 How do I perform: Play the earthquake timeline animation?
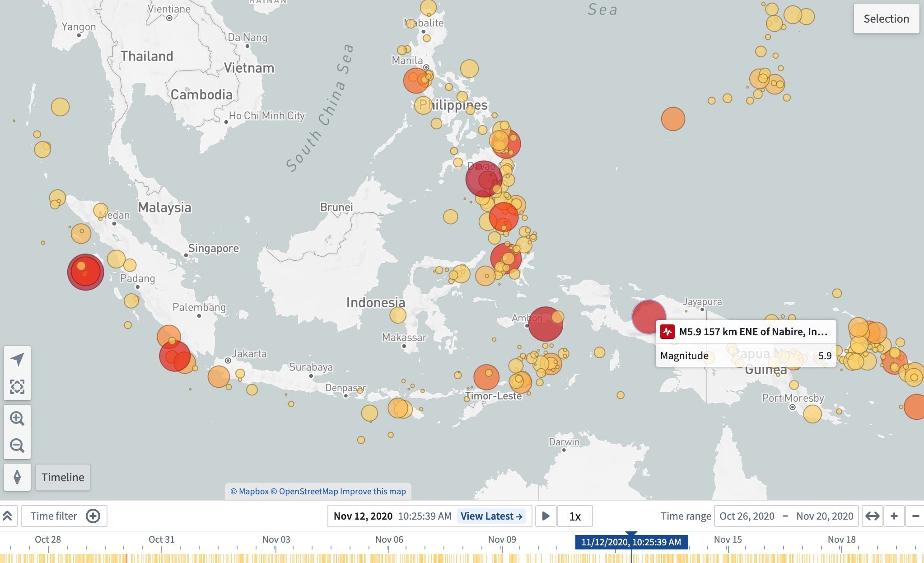click(547, 516)
